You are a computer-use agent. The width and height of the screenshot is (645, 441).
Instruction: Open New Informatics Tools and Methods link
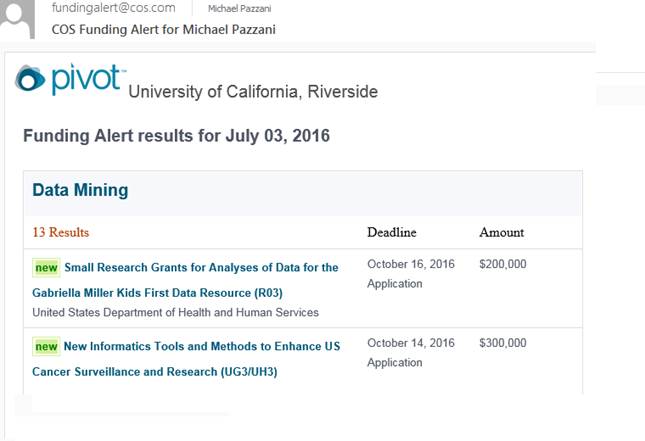(202, 347)
